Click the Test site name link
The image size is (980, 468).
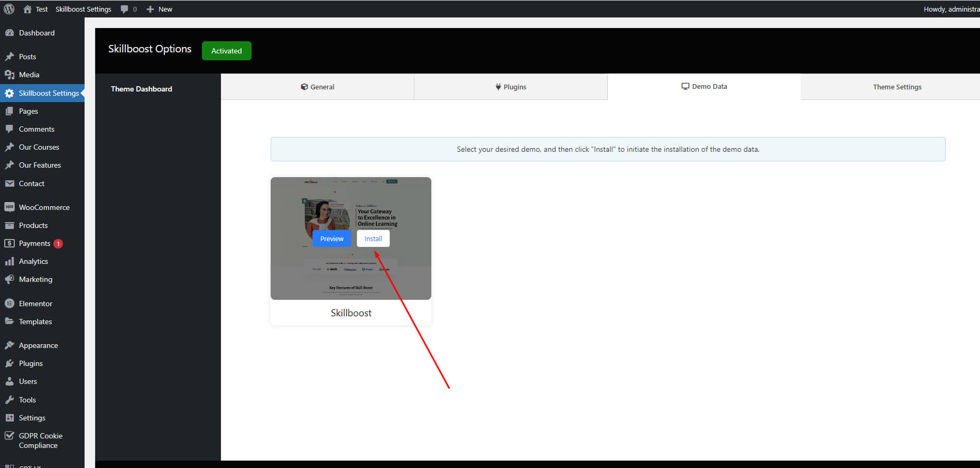pyautogui.click(x=42, y=9)
